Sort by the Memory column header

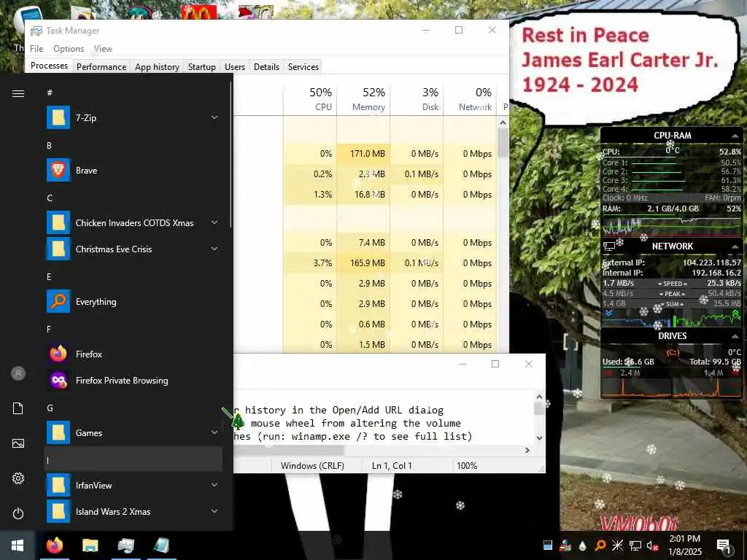pyautogui.click(x=363, y=99)
